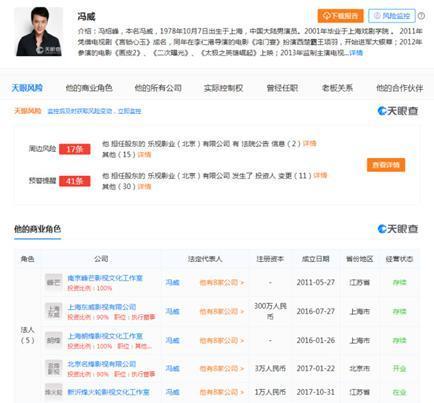Open the 峰芒 company logo thumbnail
This screenshot has height=403, width=434.
coord(54,282)
